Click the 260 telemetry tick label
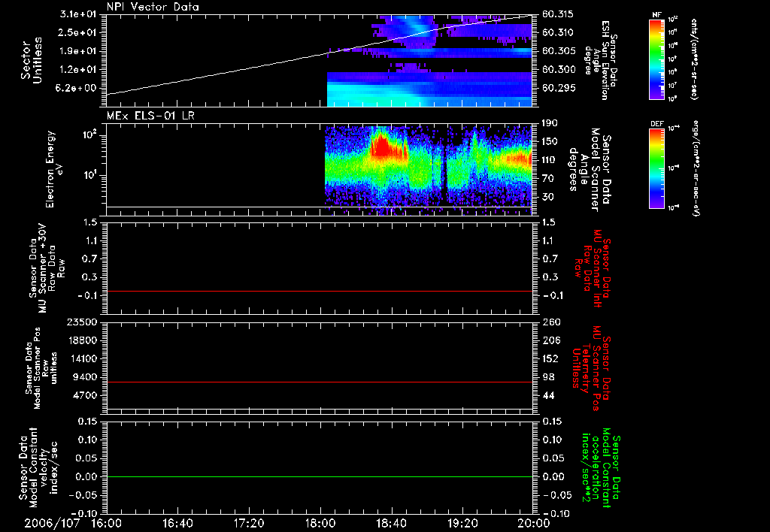Screen dimensions: 770x532 click(551, 322)
